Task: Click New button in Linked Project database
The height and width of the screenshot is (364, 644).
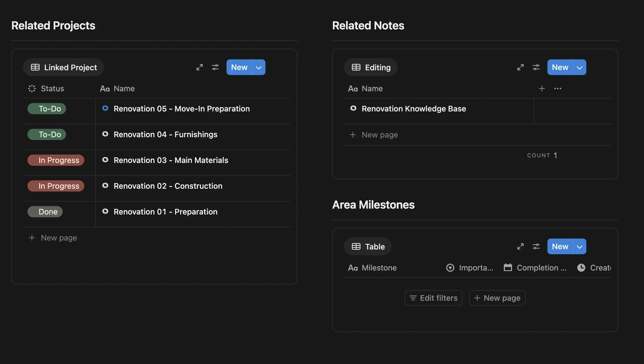Action: [239, 67]
